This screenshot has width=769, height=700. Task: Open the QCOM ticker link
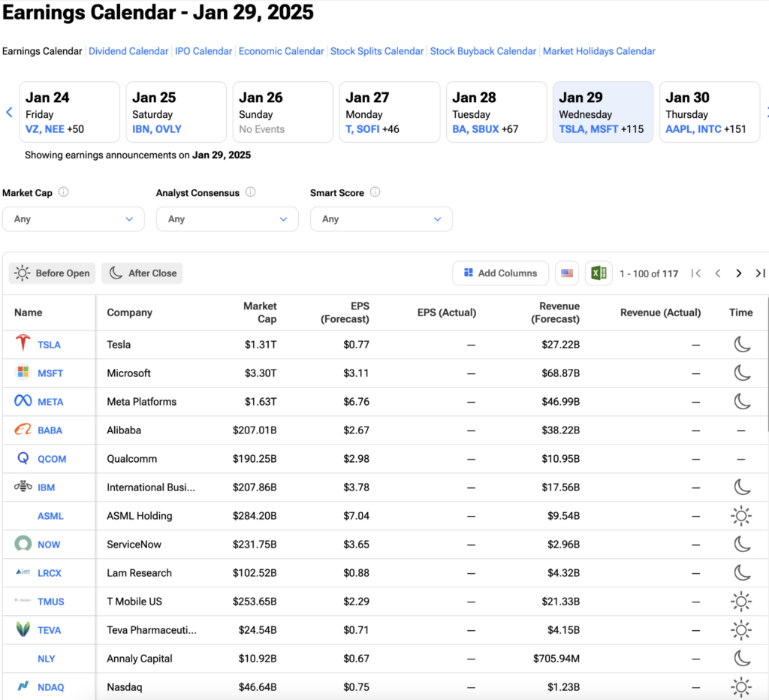tap(52, 459)
